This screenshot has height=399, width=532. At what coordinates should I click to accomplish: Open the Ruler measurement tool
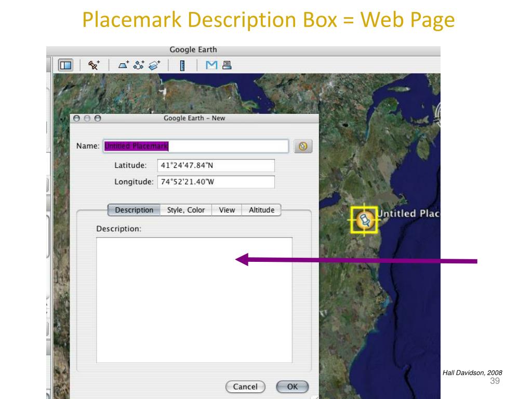click(x=182, y=65)
